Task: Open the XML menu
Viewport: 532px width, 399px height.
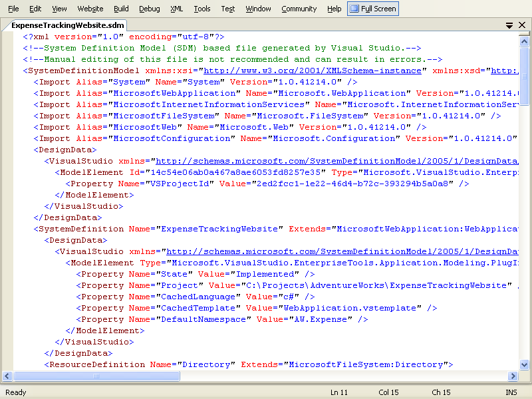Action: pos(176,9)
